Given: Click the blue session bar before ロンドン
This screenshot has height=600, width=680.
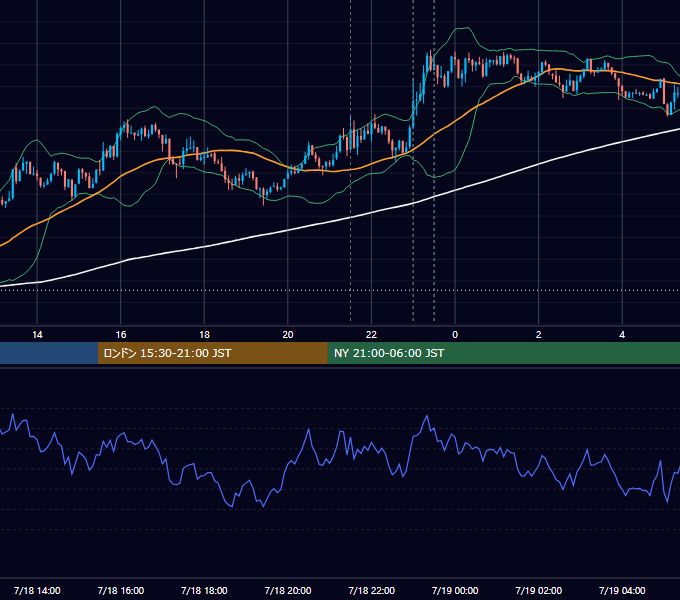Looking at the screenshot, I should tap(49, 353).
